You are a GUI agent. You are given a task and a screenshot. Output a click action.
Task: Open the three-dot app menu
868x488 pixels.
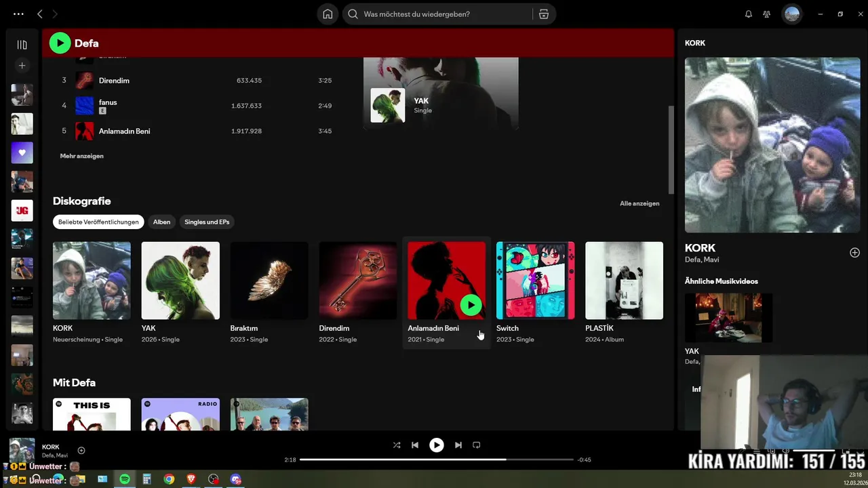click(x=18, y=14)
